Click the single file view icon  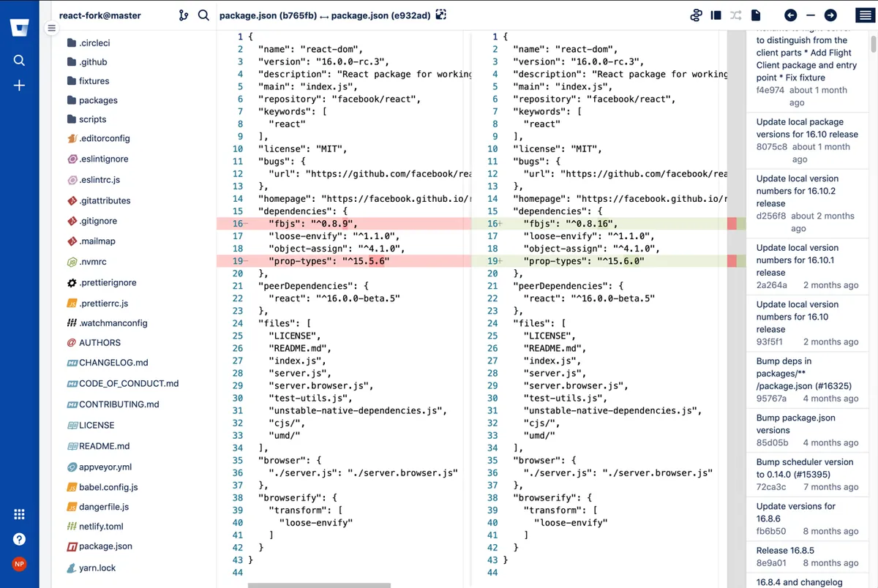point(756,15)
